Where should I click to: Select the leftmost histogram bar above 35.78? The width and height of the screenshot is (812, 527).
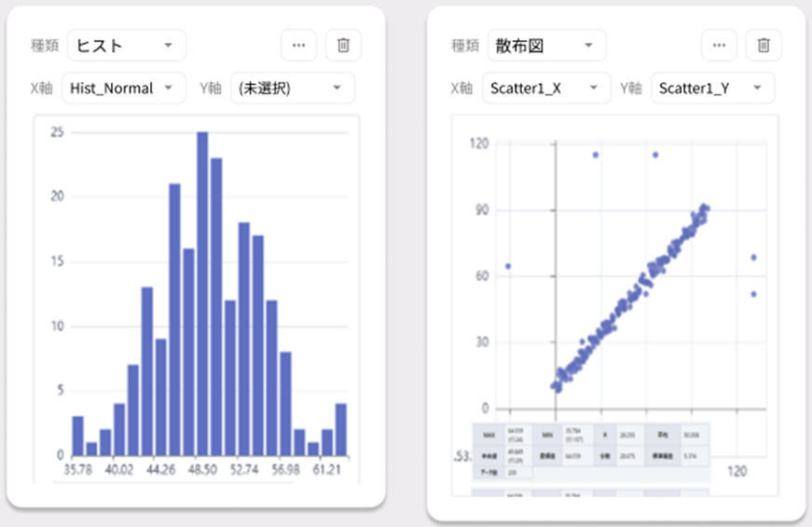coord(77,436)
